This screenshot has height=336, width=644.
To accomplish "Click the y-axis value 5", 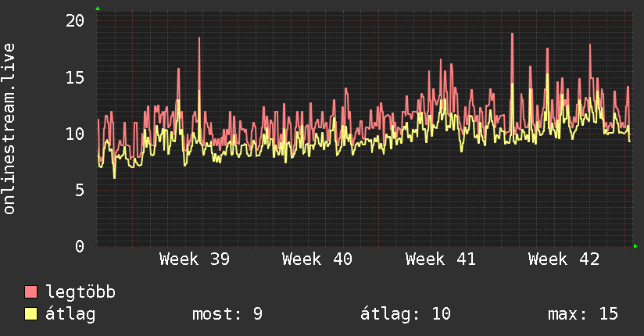I will 80,190.
